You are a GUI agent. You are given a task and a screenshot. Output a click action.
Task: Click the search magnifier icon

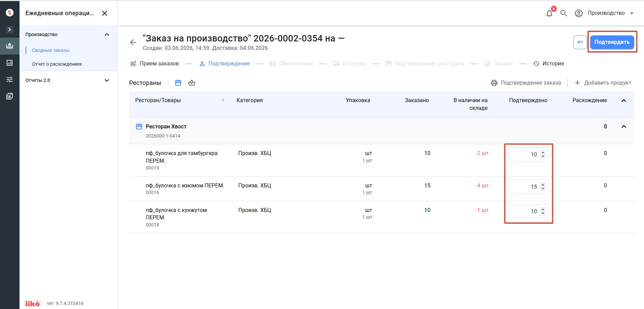(564, 13)
